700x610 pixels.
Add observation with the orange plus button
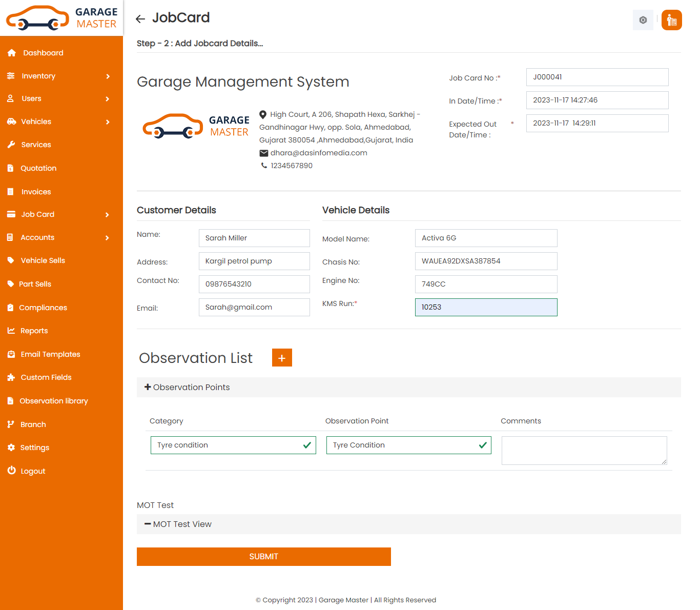click(x=282, y=358)
